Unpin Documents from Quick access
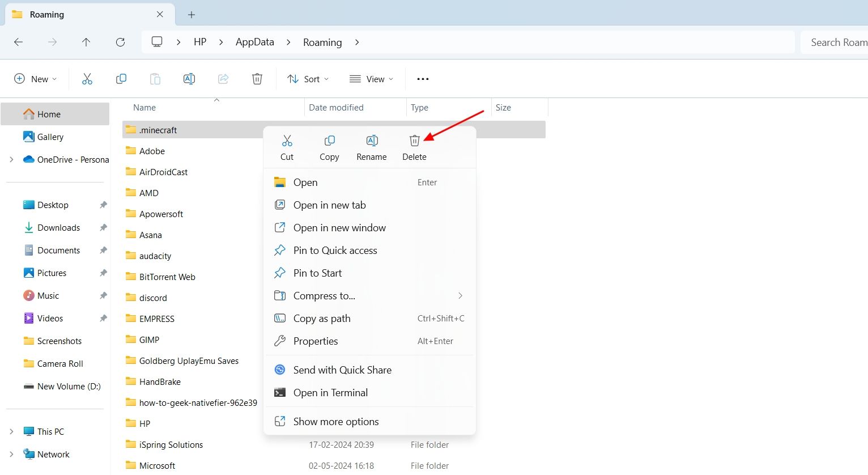The image size is (868, 475). click(x=103, y=251)
